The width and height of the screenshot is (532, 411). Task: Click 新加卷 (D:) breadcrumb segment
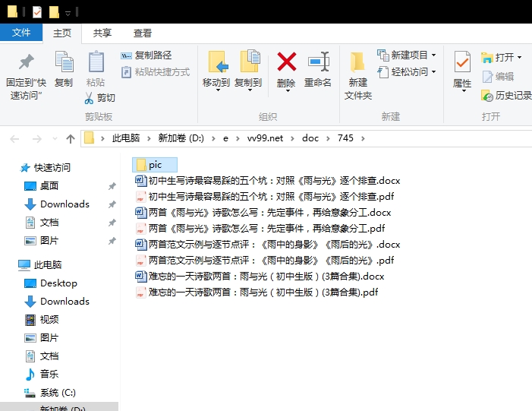[x=181, y=138]
